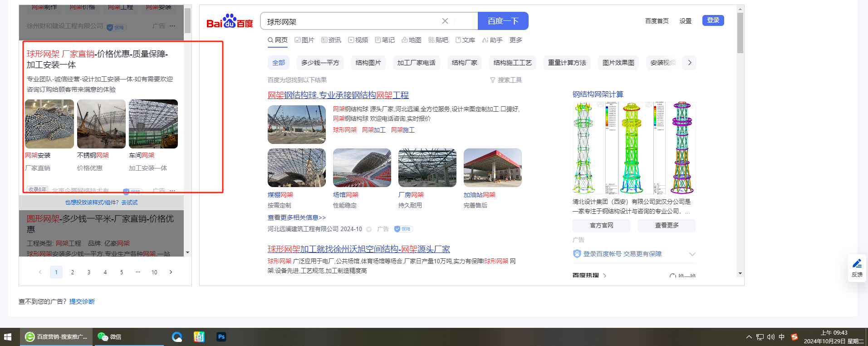Image resolution: width=868 pixels, height=346 pixels.
Task: Select the 加工厂家电话 filter chip
Action: pos(417,63)
